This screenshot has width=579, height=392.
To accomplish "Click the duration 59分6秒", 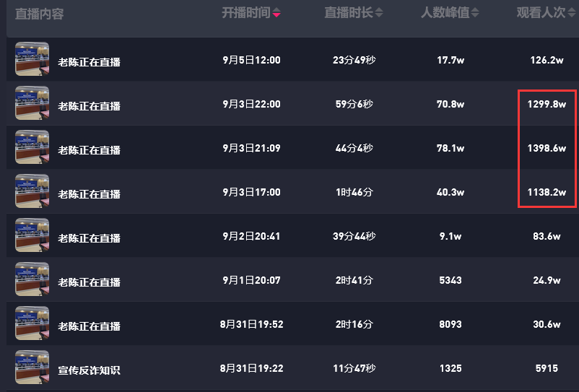I will [354, 104].
